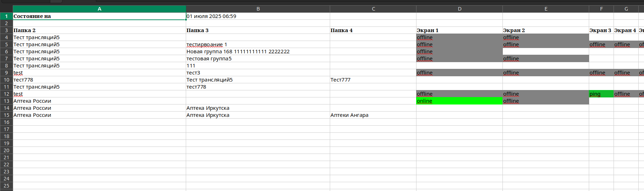Click the 'Экран 1' heading cell
This screenshot has height=191, width=644.
(459, 30)
